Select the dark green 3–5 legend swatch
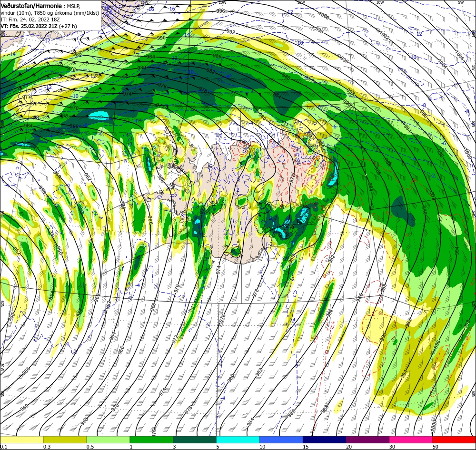The image size is (476, 450). pos(195,440)
